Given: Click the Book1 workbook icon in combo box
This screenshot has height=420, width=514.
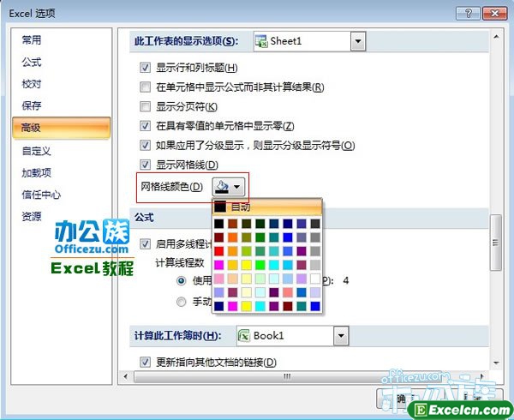Looking at the screenshot, I should pyautogui.click(x=243, y=336).
